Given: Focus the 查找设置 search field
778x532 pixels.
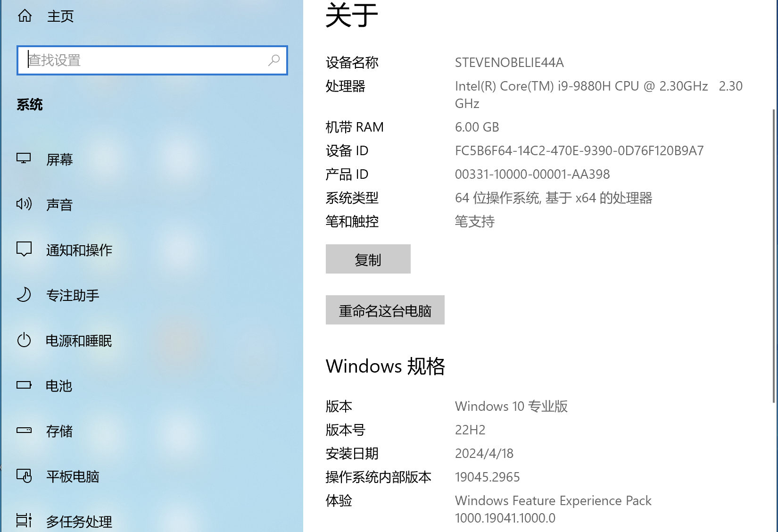Looking at the screenshot, I should (146, 60).
